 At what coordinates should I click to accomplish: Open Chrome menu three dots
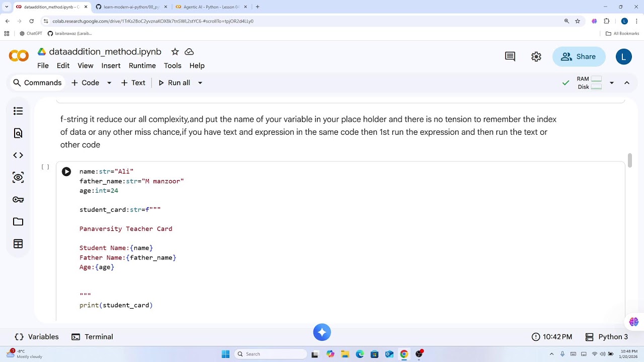click(637, 21)
